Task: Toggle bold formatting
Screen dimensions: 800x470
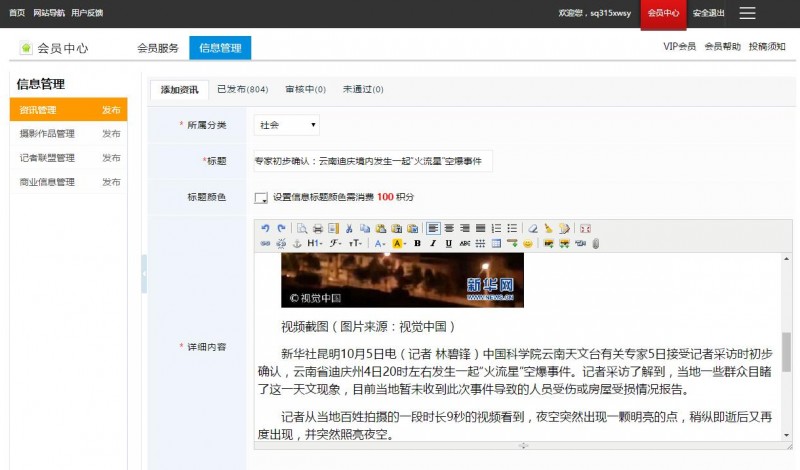Action: point(417,243)
